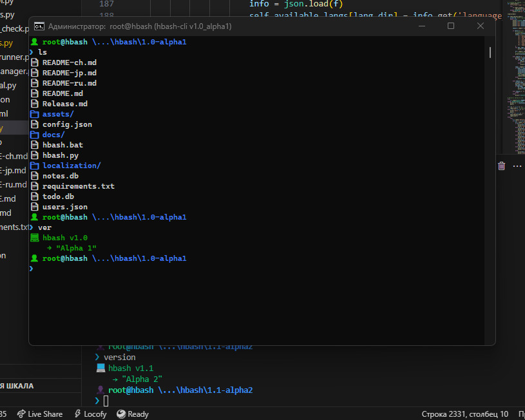
Task: Click the terminal window's vertical scrollbar thumb
Action: 490,52
